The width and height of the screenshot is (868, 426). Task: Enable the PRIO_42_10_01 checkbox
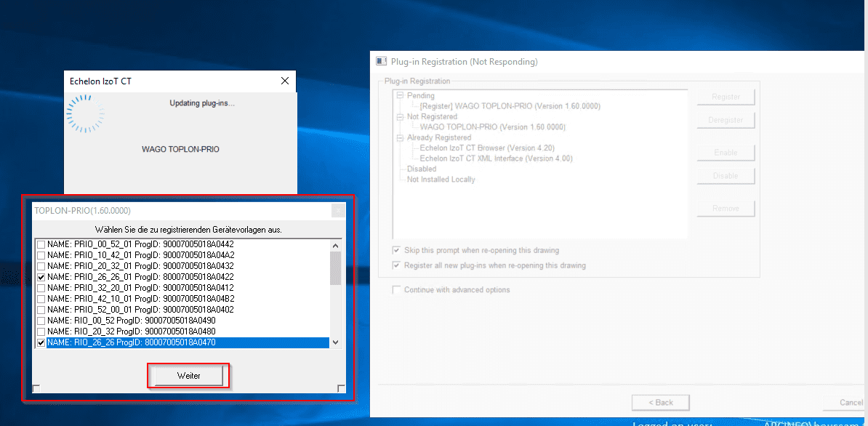click(41, 299)
